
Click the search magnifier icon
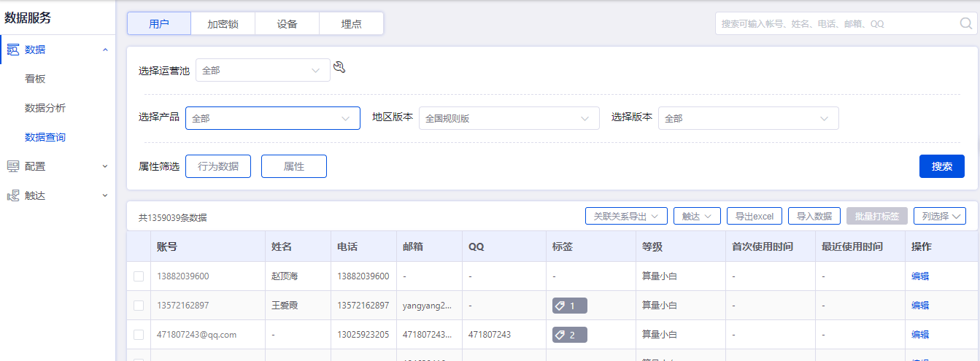pyautogui.click(x=965, y=23)
